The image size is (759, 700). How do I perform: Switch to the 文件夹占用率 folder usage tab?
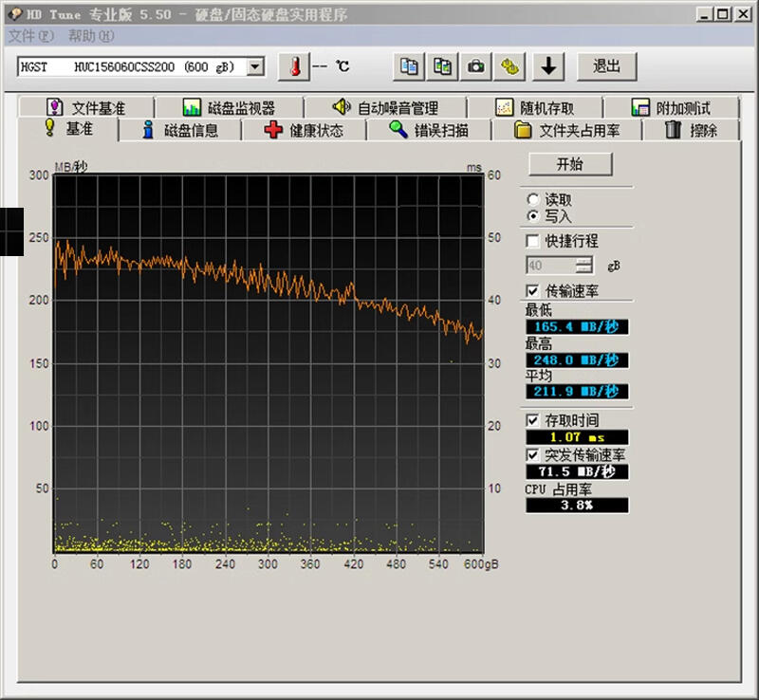point(566,130)
